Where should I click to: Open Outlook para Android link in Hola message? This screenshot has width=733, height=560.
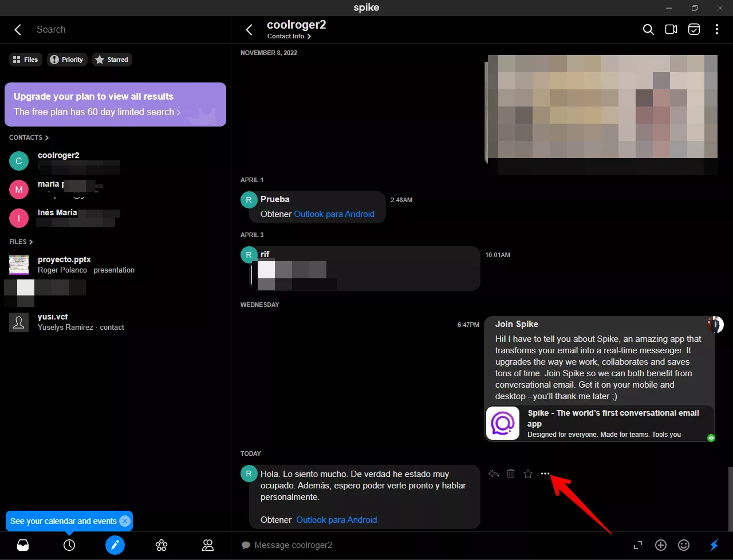336,520
